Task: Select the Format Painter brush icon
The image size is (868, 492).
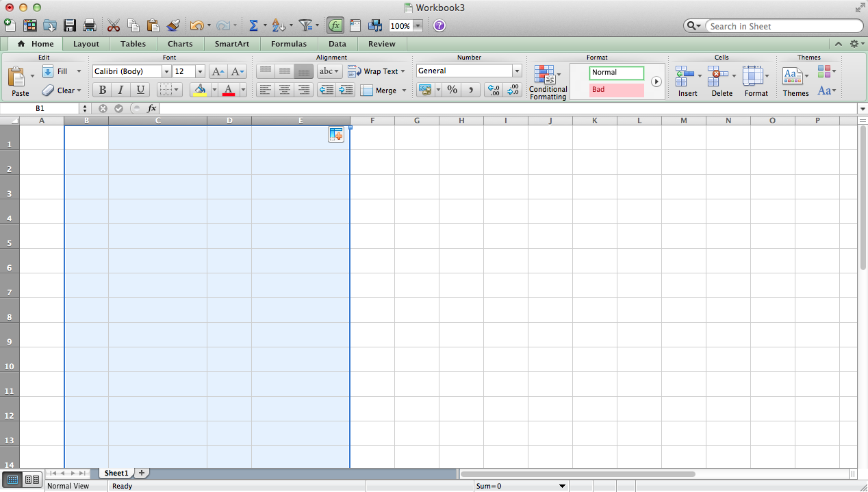Action: click(x=173, y=25)
